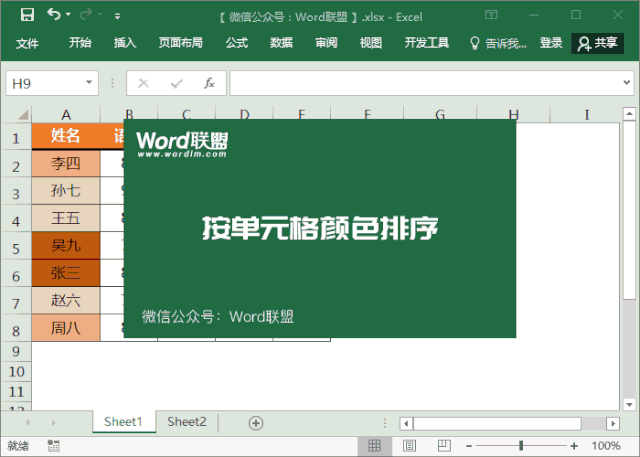Switch to Sheet1 tab

tap(123, 422)
